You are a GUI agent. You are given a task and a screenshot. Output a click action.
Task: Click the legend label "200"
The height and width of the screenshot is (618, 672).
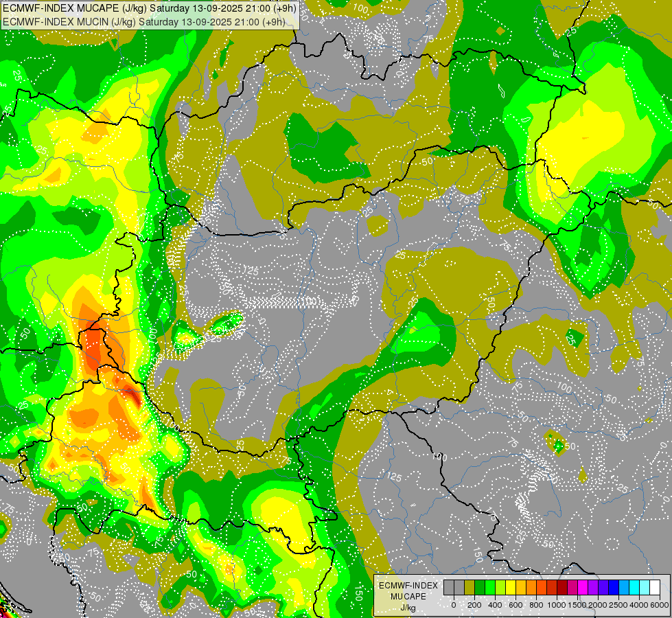(474, 605)
